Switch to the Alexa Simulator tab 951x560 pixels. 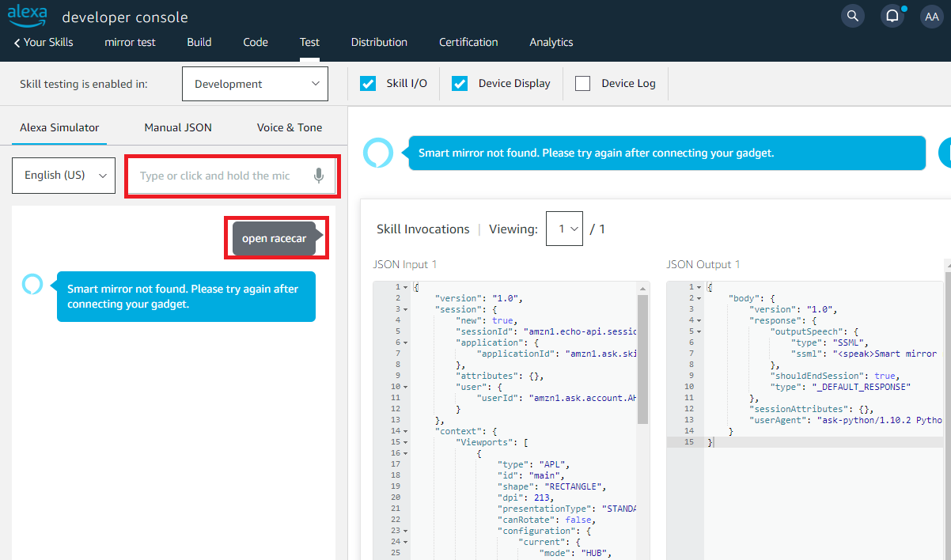click(59, 127)
